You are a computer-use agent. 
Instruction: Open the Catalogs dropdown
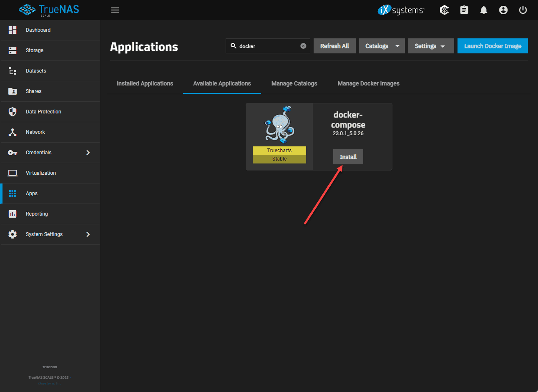(382, 46)
